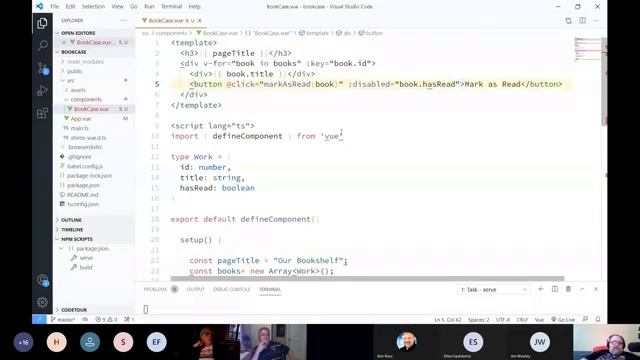Viewport: 640px width, 360px height.
Task: Open the Edit menu
Action: pyautogui.click(x=70, y=7)
